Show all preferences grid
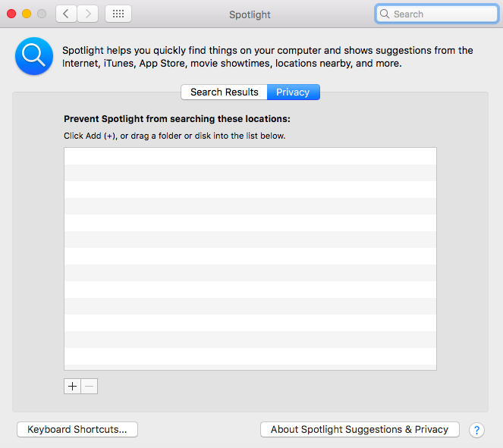The image size is (503, 448). 118,14
